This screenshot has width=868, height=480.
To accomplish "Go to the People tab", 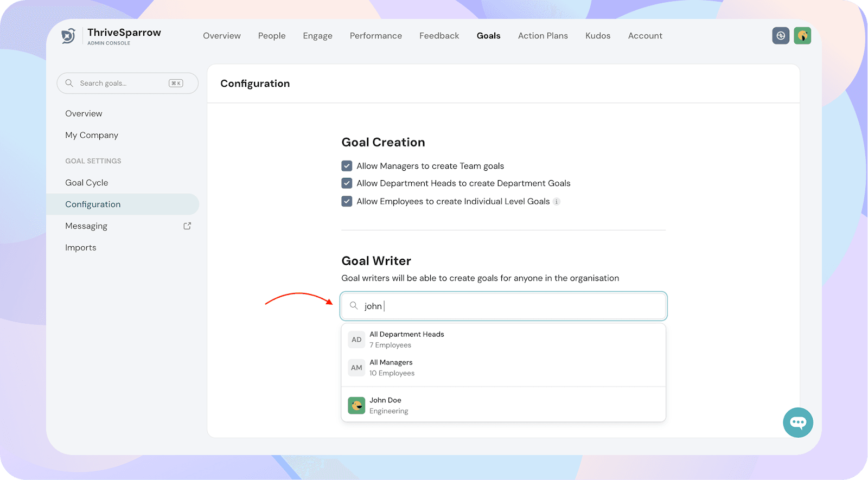I will (272, 36).
